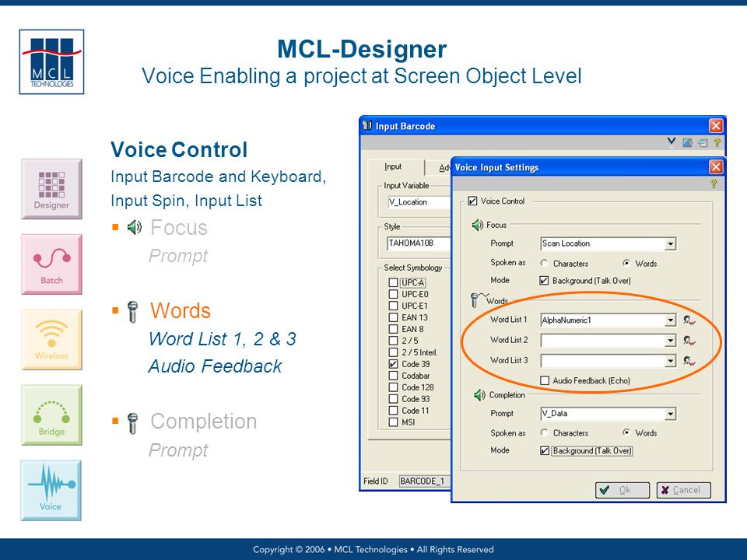Click the MCL Technologies logo
This screenshot has height=560, width=747.
(x=51, y=62)
